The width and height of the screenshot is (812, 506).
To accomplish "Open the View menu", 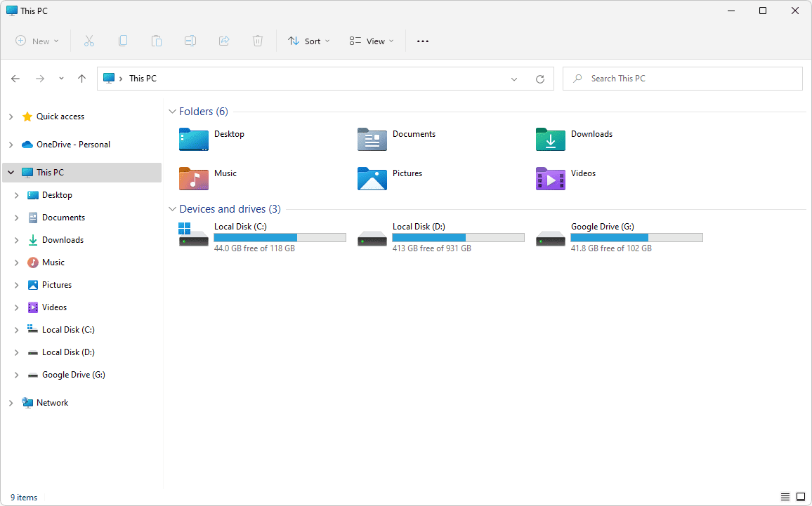I will point(372,41).
